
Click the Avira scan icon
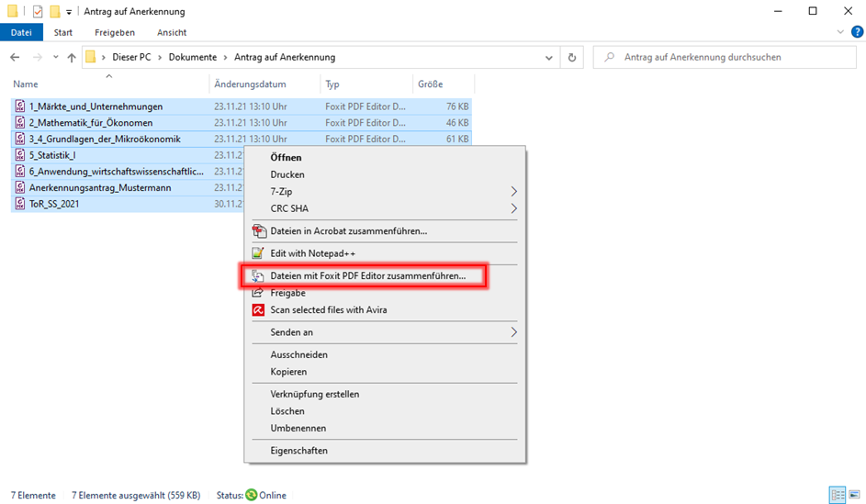coord(258,309)
